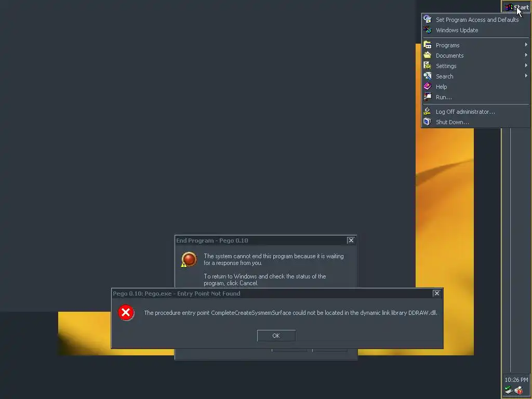
Task: Expand the Settings submenu arrow
Action: [526, 65]
